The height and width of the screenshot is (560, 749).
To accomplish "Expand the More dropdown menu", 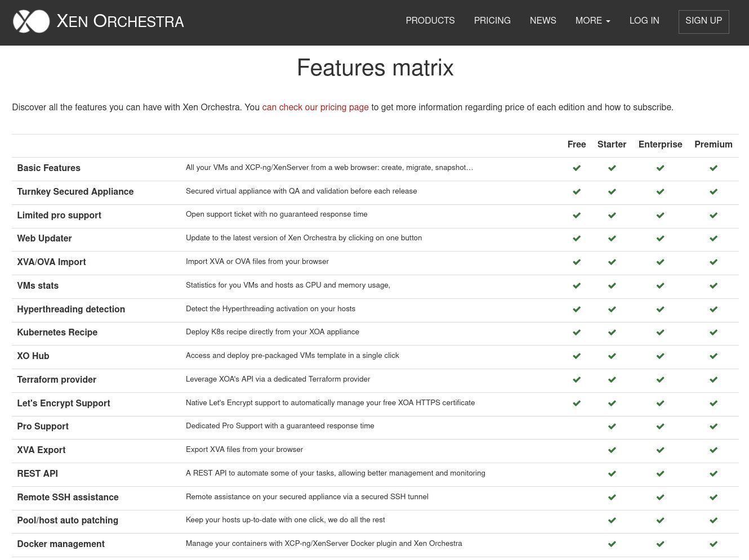I will pos(592,21).
